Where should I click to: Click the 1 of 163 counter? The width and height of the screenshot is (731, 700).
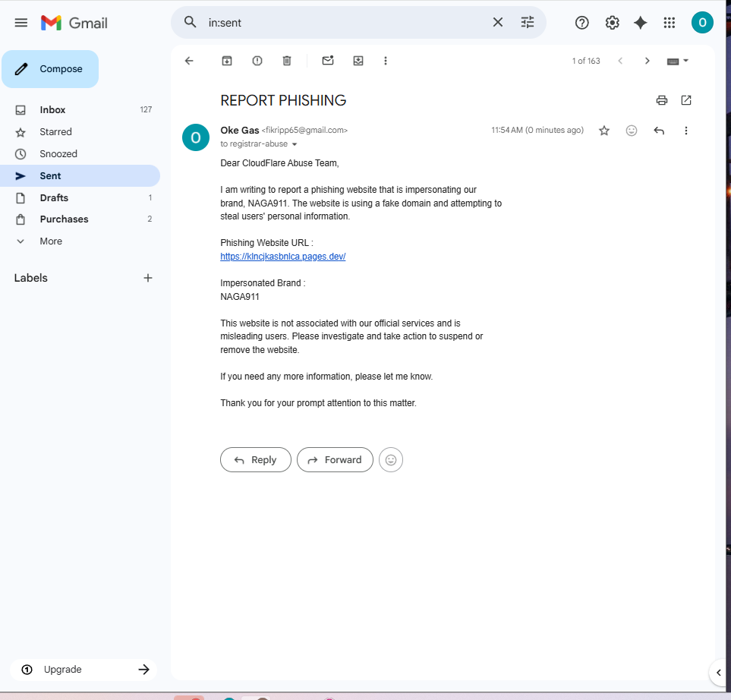click(x=586, y=61)
